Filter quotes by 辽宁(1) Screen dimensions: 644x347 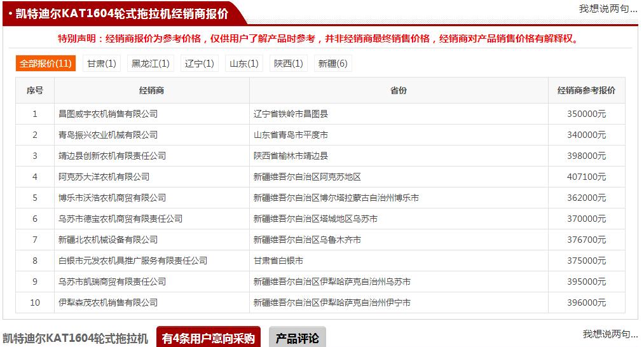[x=199, y=64]
